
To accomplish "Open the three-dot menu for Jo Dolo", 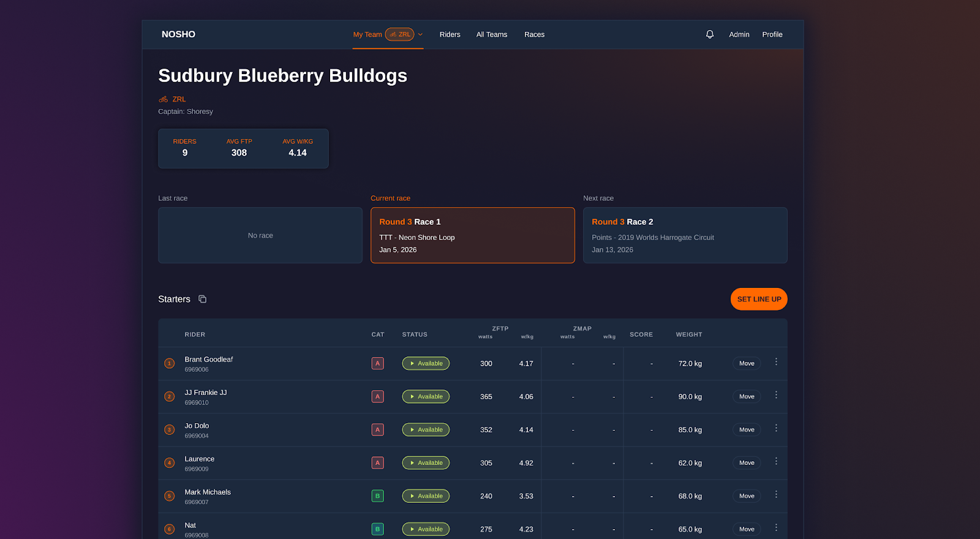I will (x=776, y=428).
